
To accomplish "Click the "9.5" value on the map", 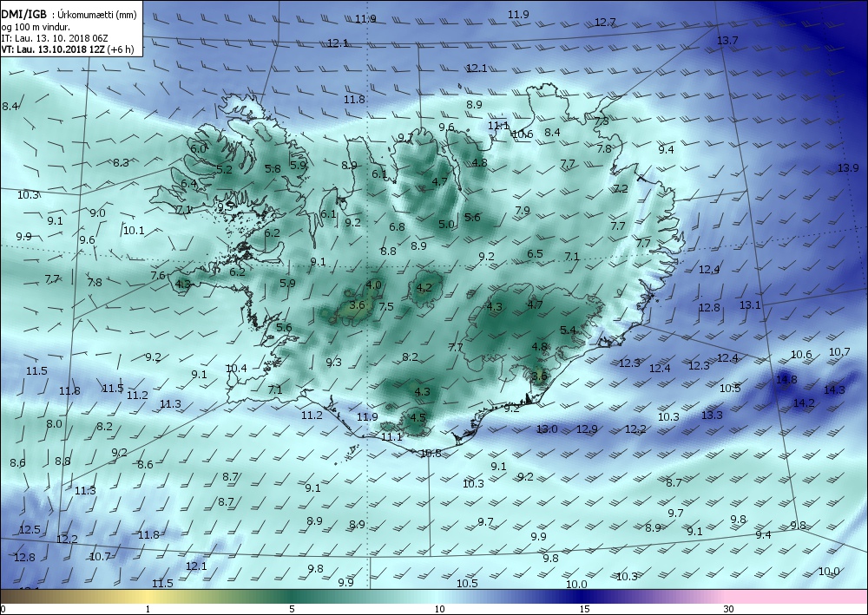I will click(x=226, y=206).
